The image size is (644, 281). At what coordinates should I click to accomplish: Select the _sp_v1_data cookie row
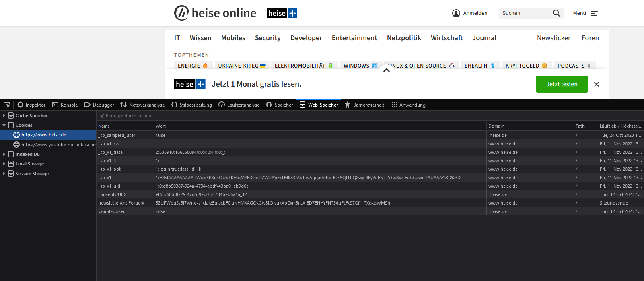coord(370,152)
